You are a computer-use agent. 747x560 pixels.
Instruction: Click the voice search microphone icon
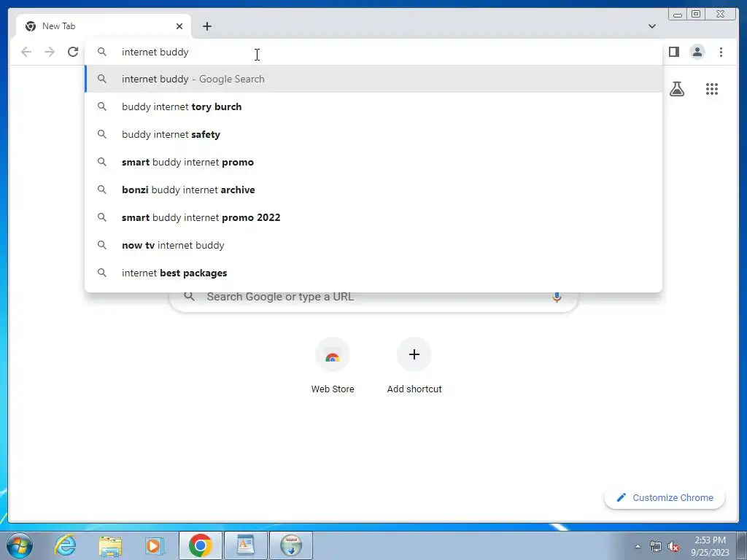pyautogui.click(x=557, y=297)
